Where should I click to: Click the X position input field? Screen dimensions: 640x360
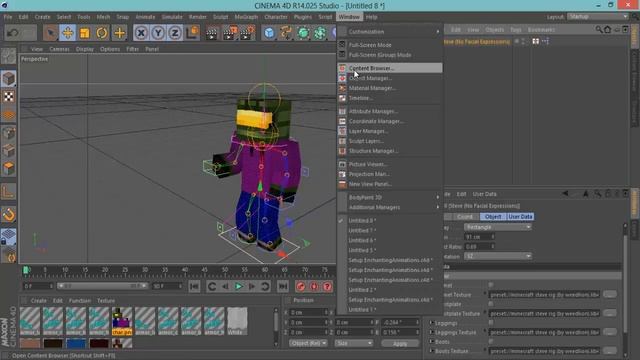click(309, 312)
